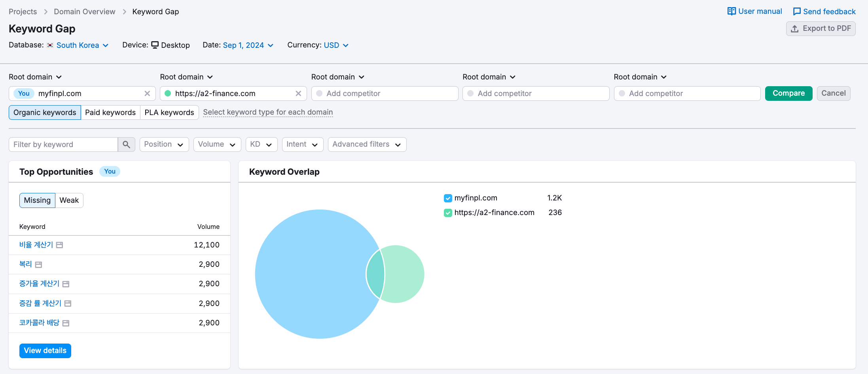Expand Root domain dropdown above a2-finance.com

tap(186, 77)
